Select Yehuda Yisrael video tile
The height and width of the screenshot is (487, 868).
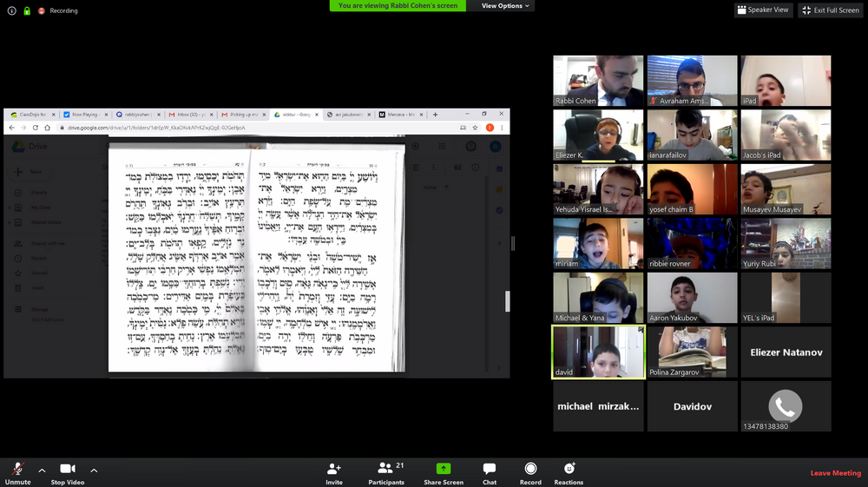[598, 189]
